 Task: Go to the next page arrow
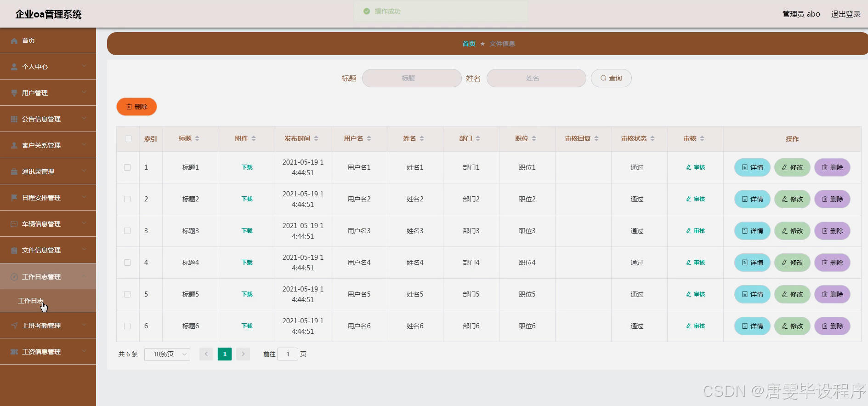tap(243, 354)
